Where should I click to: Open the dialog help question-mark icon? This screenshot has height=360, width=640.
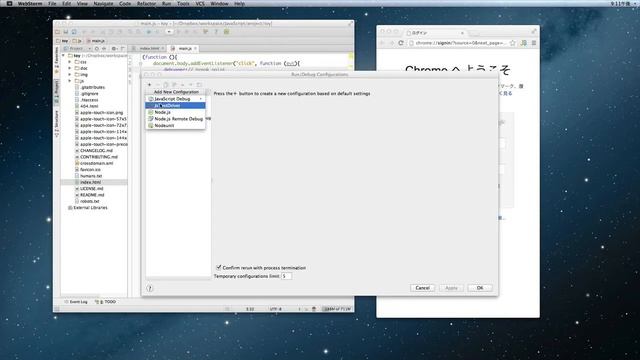pyautogui.click(x=150, y=288)
